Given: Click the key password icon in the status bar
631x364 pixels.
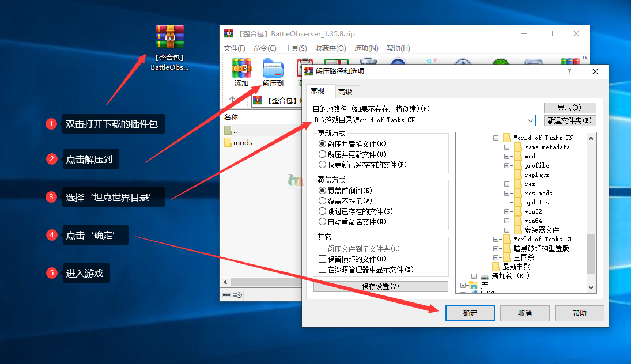Looking at the screenshot, I should coord(238,295).
